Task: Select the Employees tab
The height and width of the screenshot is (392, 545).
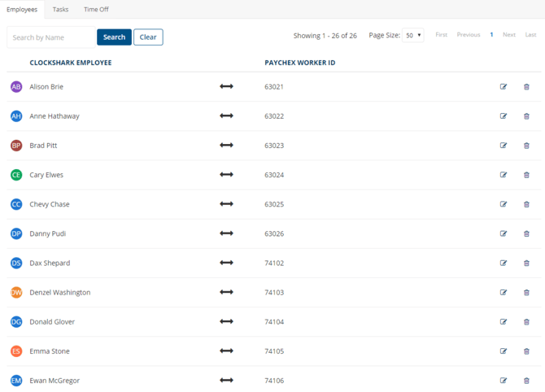Action: click(x=22, y=10)
